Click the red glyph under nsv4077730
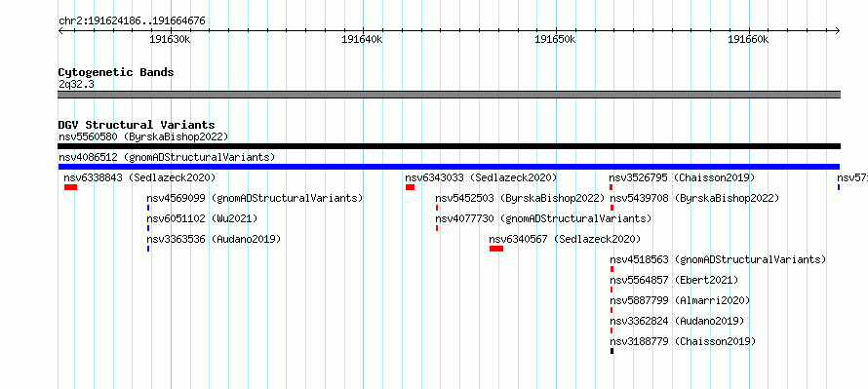 [437, 228]
